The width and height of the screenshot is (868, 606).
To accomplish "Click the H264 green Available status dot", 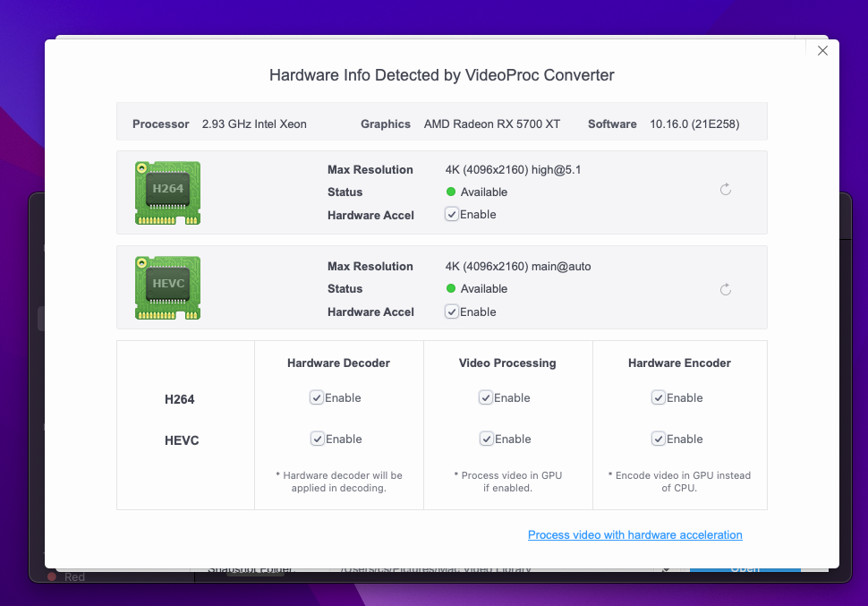I will (451, 192).
